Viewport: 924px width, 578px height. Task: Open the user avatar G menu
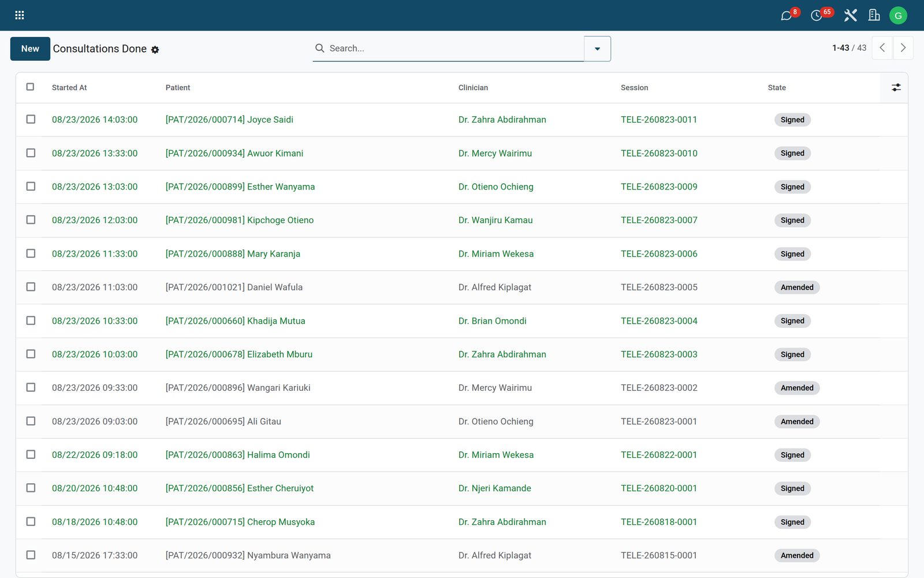coord(898,16)
